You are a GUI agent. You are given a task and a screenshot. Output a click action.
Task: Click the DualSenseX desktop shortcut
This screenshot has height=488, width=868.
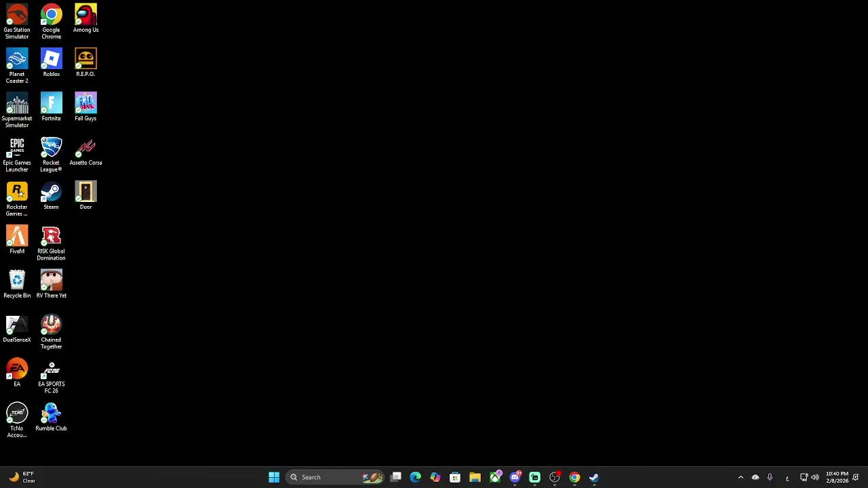pyautogui.click(x=17, y=328)
